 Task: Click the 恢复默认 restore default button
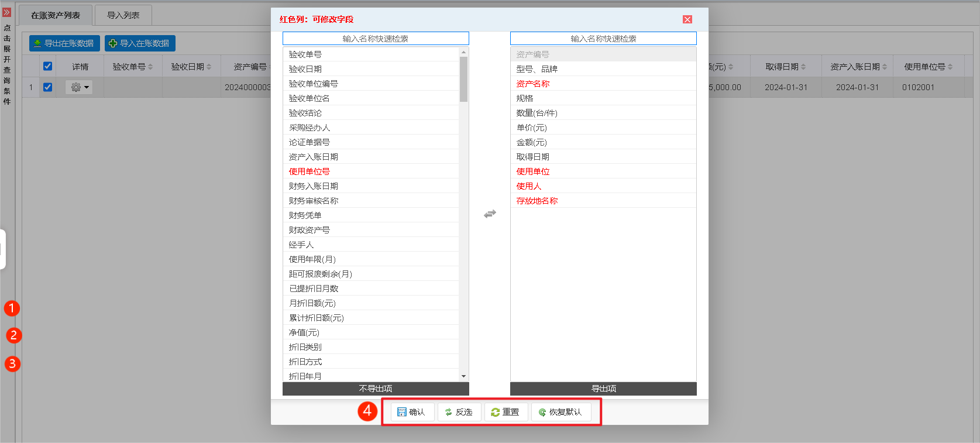pyautogui.click(x=561, y=412)
